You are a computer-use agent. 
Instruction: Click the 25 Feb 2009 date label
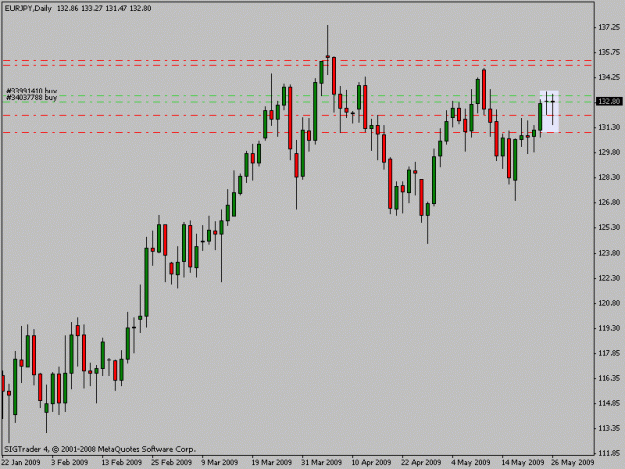pyautogui.click(x=171, y=462)
